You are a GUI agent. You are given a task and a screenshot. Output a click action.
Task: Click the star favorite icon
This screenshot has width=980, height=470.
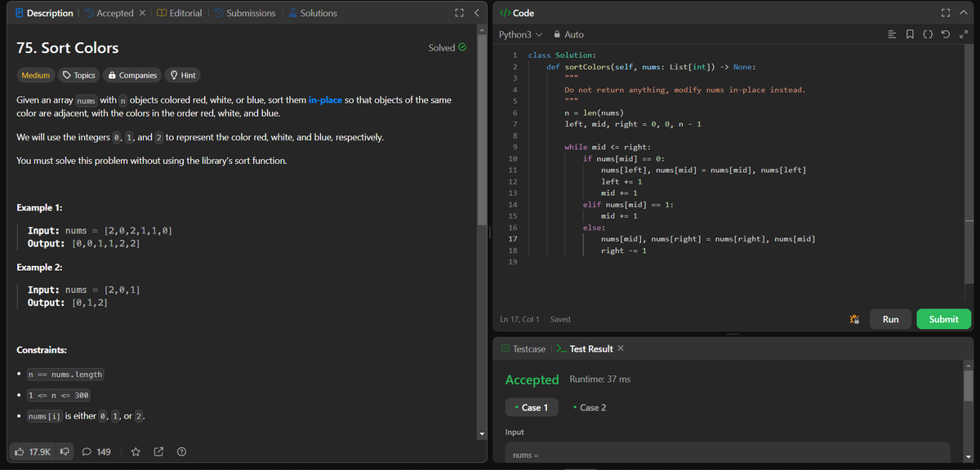136,451
